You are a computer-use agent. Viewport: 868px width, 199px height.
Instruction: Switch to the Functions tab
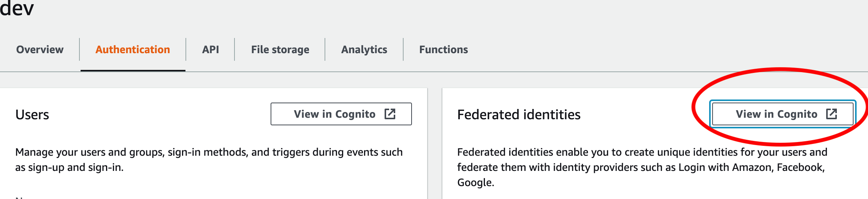[444, 50]
